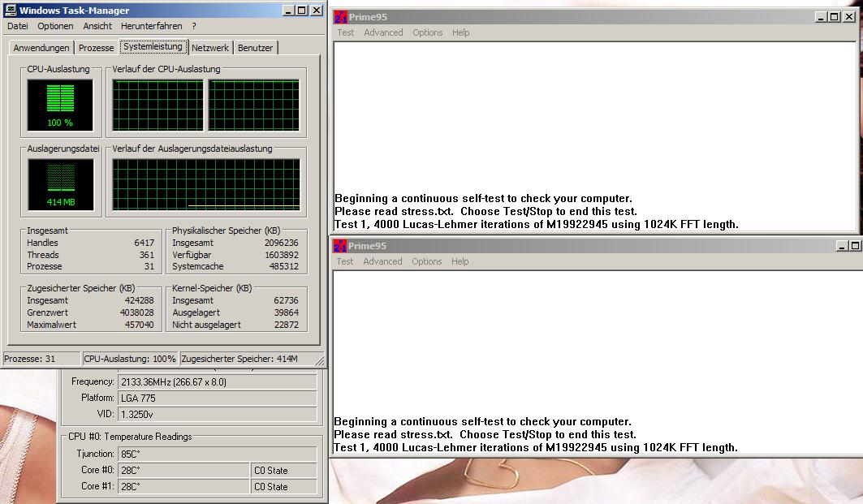Image resolution: width=863 pixels, height=504 pixels.
Task: Maximize the upper Prime95 window
Action: click(x=835, y=17)
